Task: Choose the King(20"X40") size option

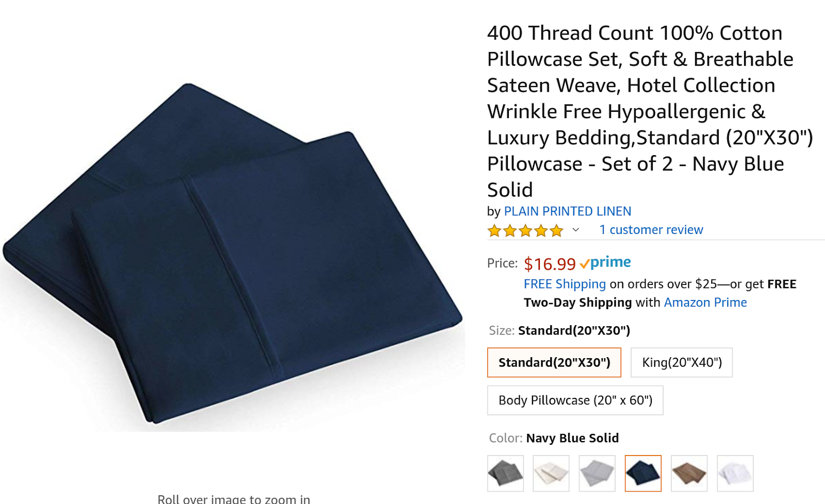Action: (x=682, y=362)
